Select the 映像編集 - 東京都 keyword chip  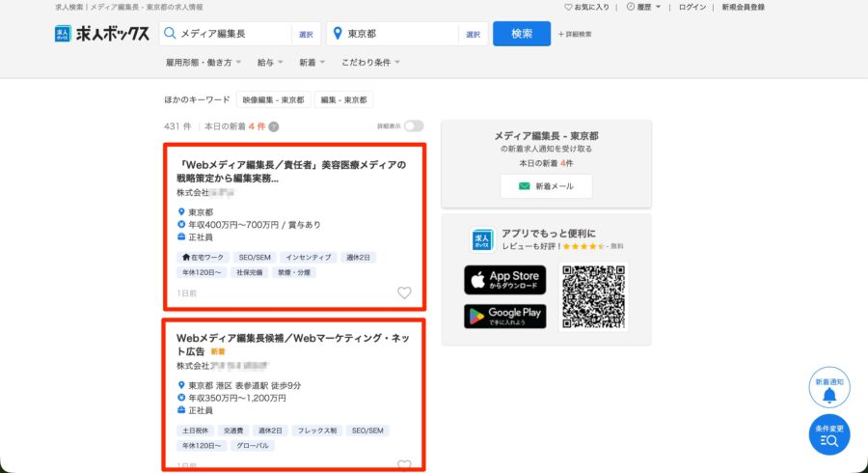(273, 99)
